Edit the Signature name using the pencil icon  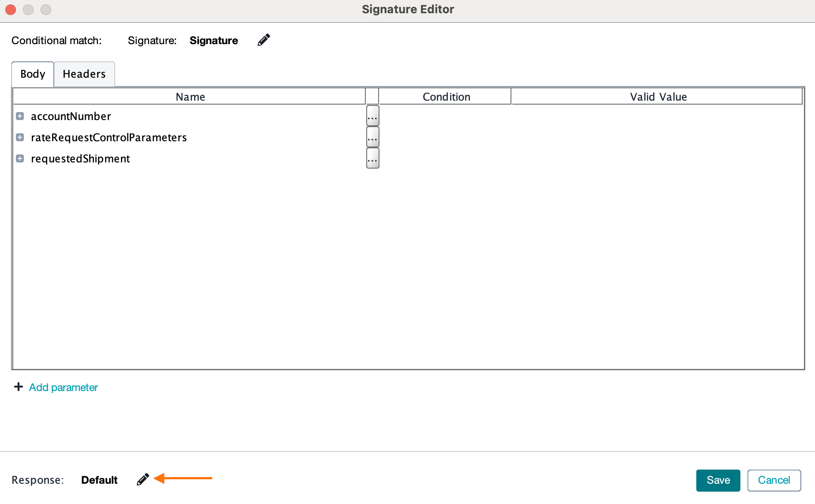pos(263,40)
